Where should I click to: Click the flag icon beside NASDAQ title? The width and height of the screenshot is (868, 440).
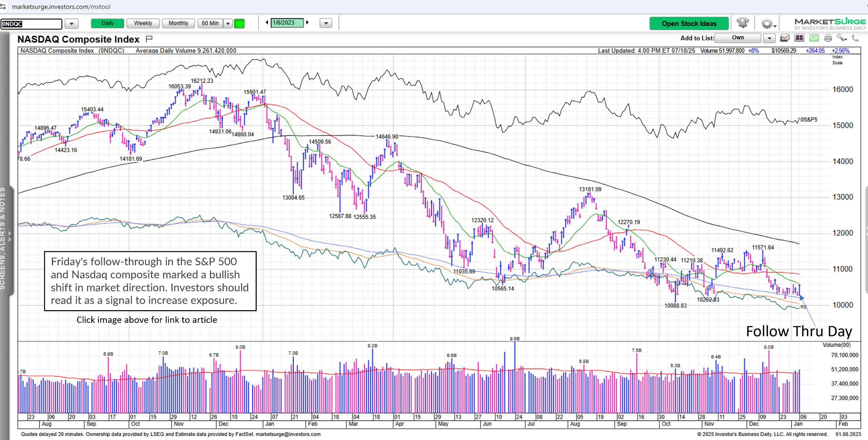coord(149,39)
